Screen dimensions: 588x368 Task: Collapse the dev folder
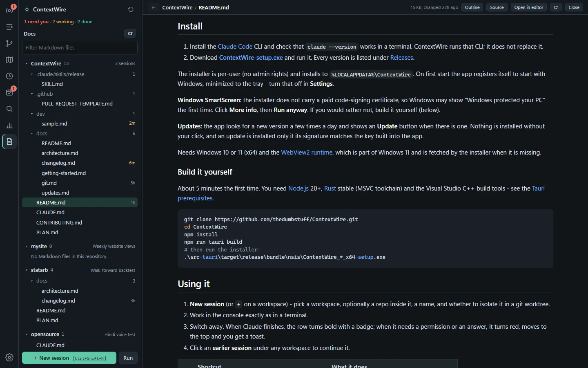pos(32,114)
